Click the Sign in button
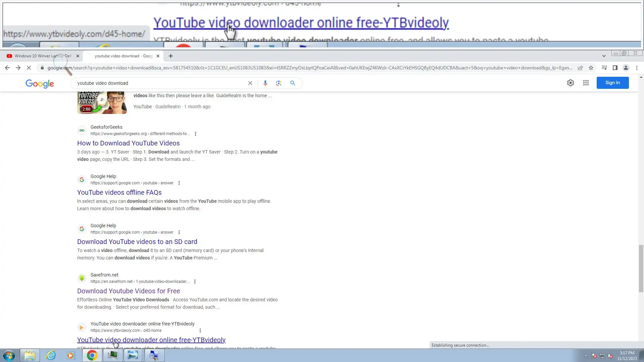This screenshot has height=362, width=644. [x=612, y=83]
